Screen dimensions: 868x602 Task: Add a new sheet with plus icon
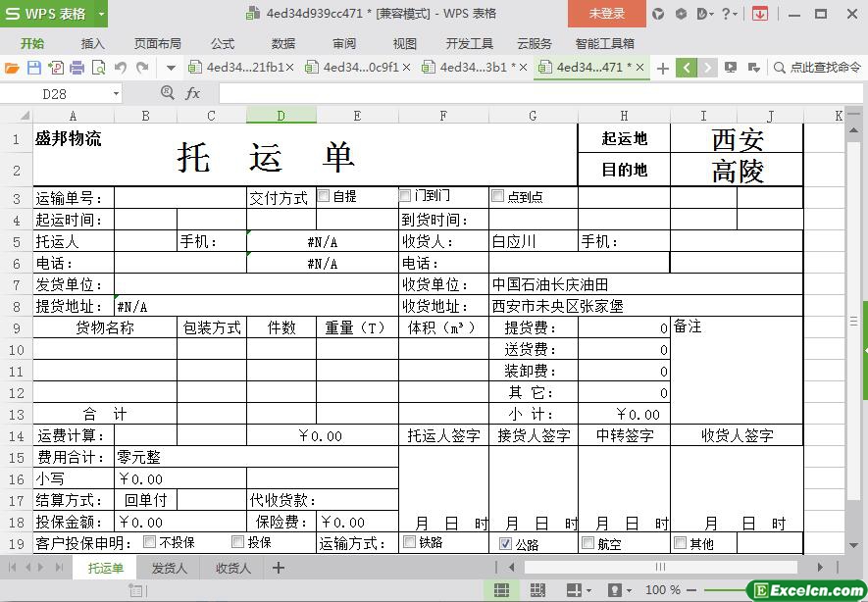pyautogui.click(x=279, y=568)
